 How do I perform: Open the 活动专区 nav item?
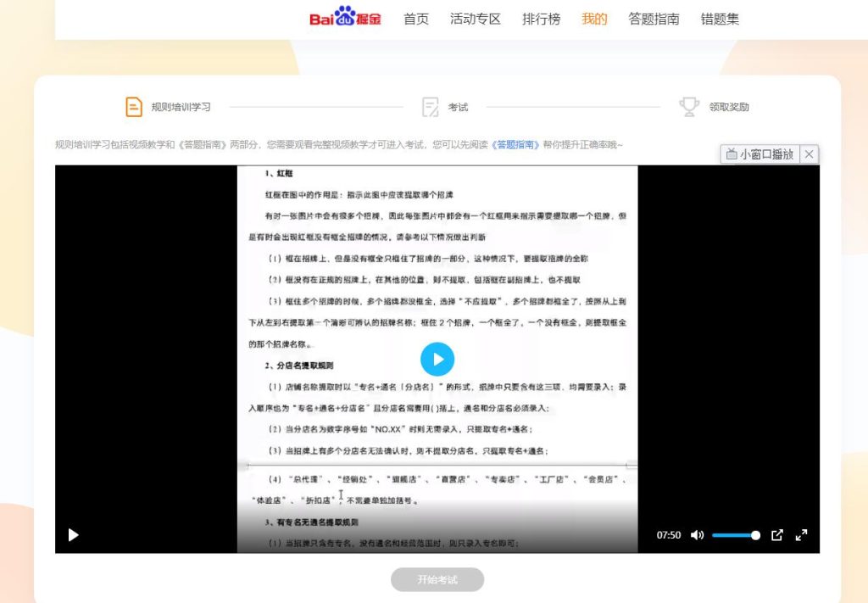pyautogui.click(x=475, y=19)
